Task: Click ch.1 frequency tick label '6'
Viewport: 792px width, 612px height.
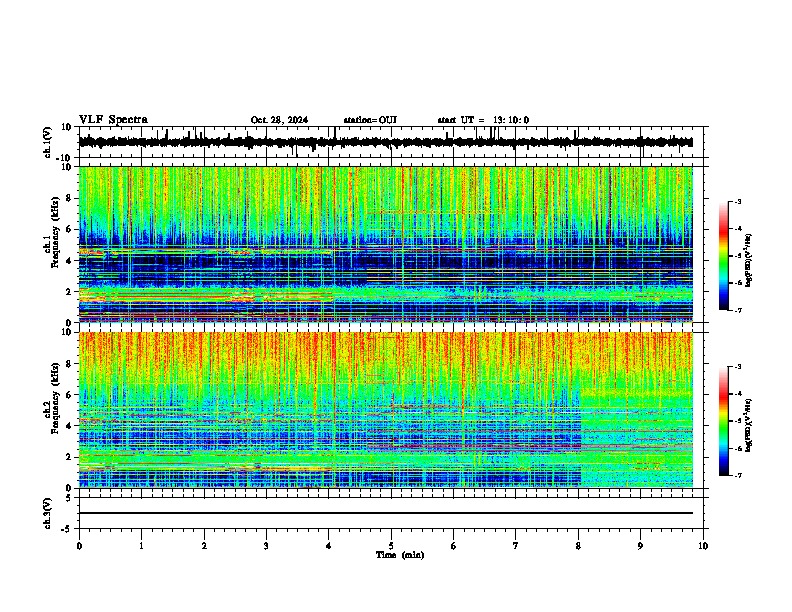Action: click(x=69, y=229)
